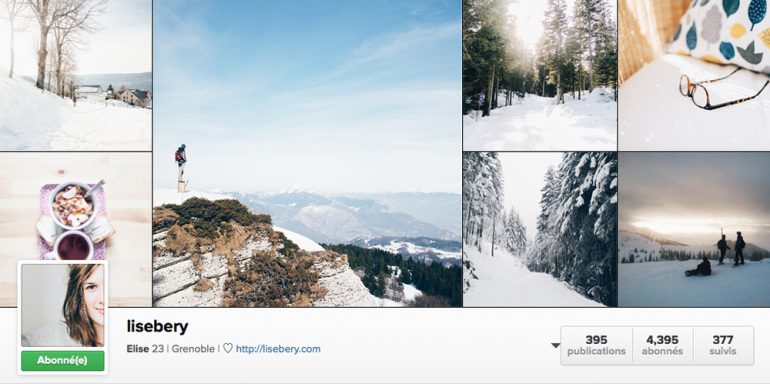The width and height of the screenshot is (770, 384).
Task: Open the 377 suivis list
Action: [723, 345]
